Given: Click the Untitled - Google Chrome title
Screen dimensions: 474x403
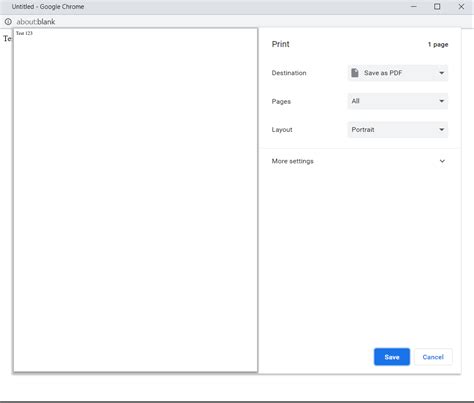Looking at the screenshot, I should (48, 7).
